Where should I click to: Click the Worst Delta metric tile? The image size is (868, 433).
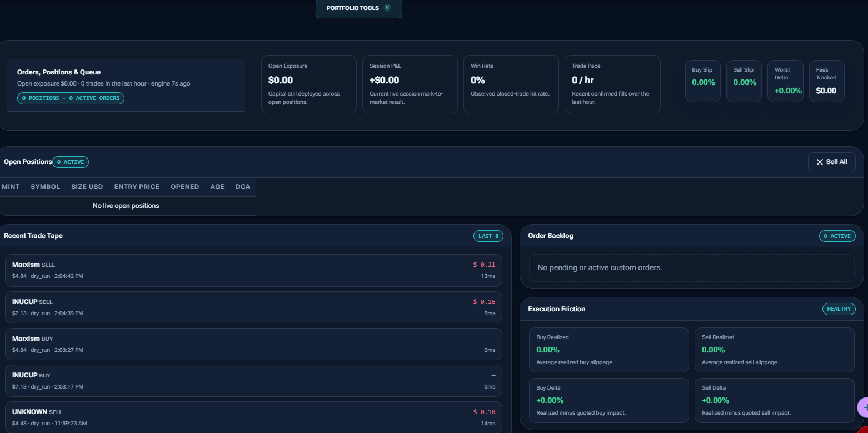[785, 81]
